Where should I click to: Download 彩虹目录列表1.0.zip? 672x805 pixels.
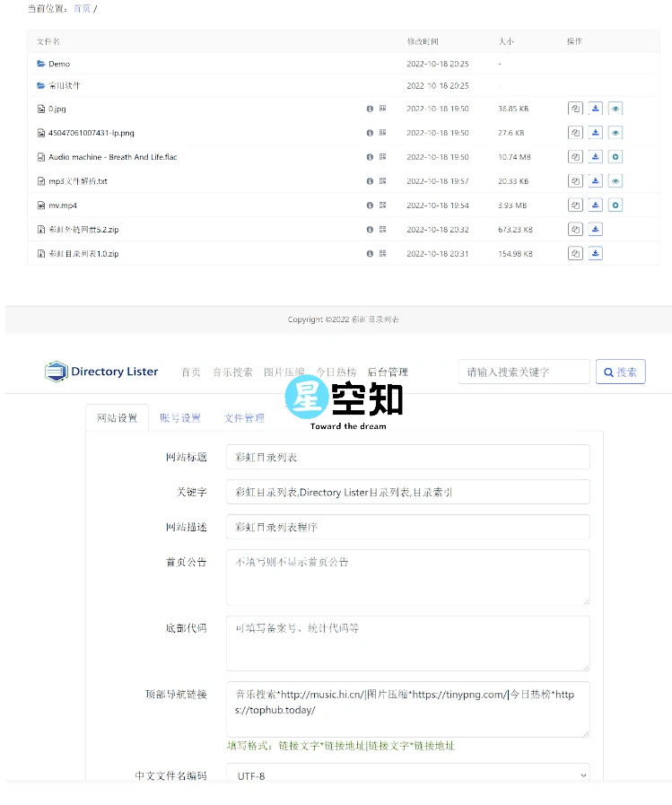[x=596, y=253]
